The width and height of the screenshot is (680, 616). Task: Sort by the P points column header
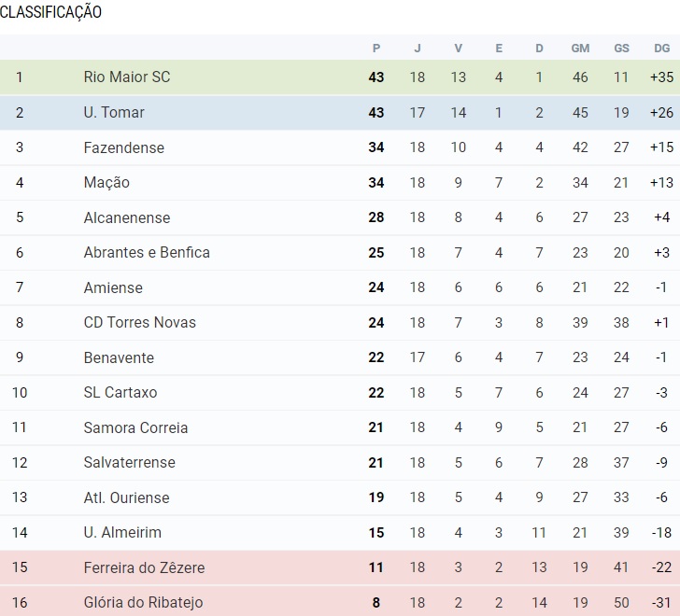(x=376, y=49)
